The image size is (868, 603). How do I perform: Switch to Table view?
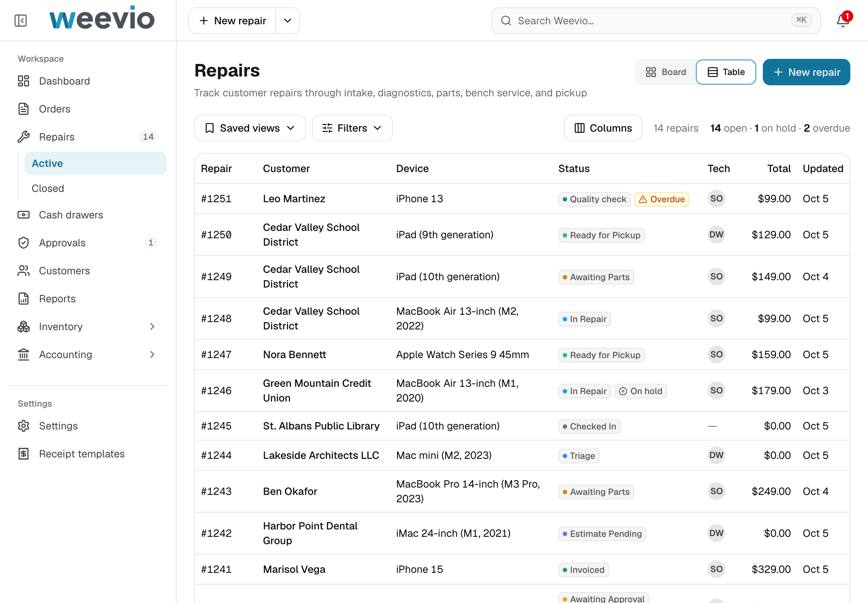coord(726,72)
